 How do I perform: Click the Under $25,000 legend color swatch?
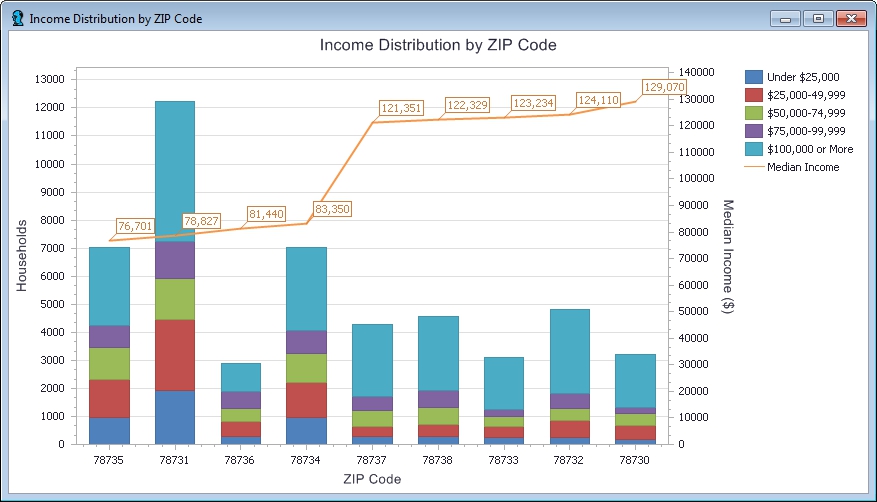point(754,77)
